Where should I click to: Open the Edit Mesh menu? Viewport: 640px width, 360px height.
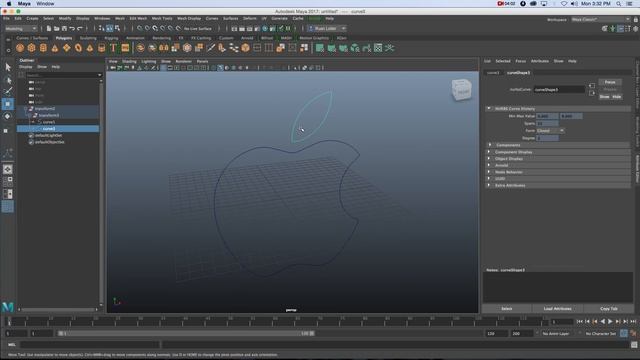point(138,18)
